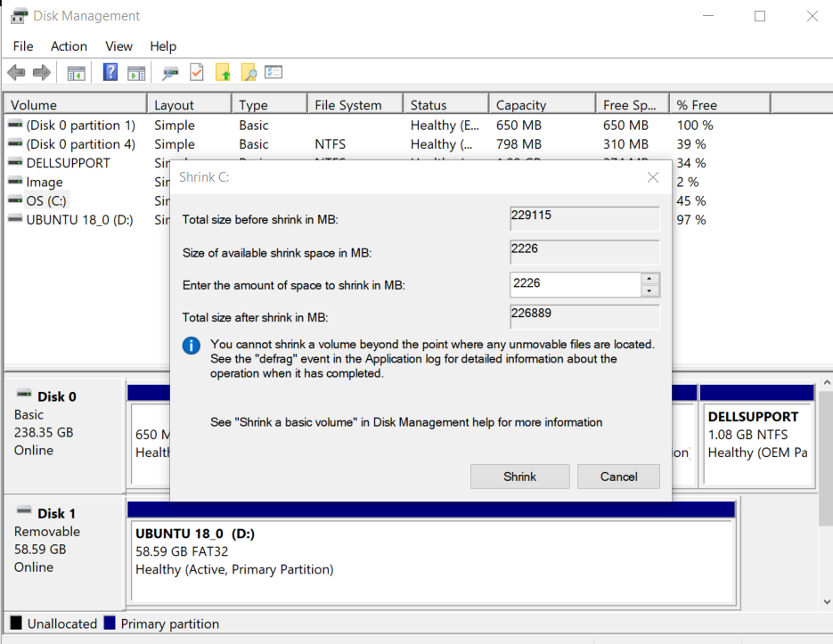Viewport: 833px width, 644px height.
Task: Click the folder with magnifier toolbar icon
Action: tap(249, 72)
